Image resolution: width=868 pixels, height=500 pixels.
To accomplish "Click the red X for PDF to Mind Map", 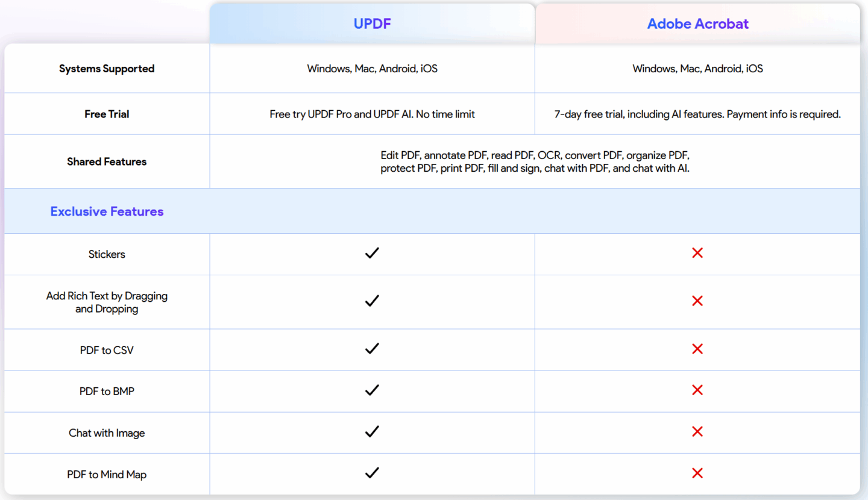I will coord(697,473).
